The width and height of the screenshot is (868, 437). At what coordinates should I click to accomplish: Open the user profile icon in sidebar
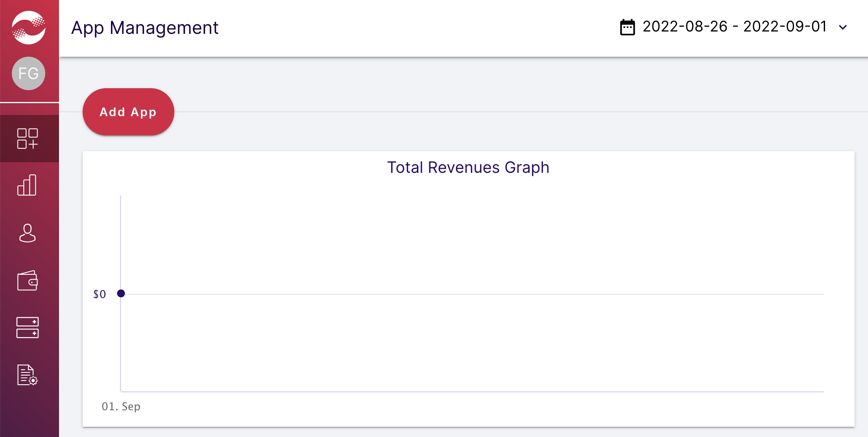click(x=28, y=233)
